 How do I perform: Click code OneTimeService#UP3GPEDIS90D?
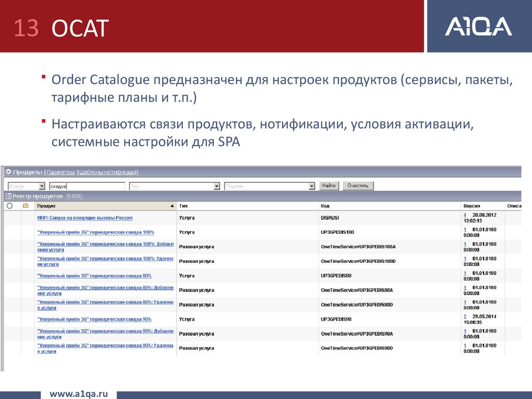pos(357,349)
